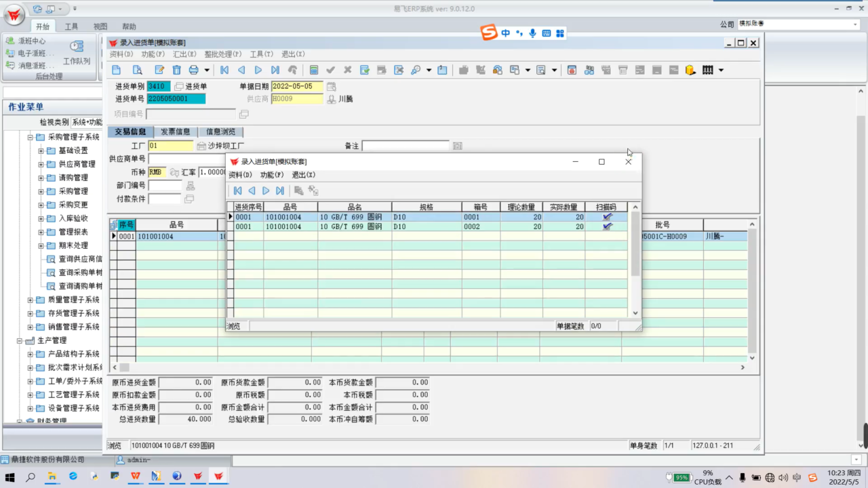This screenshot has height=488, width=868.
Task: Click the Print icon in the main toolbar
Action: pos(194,70)
